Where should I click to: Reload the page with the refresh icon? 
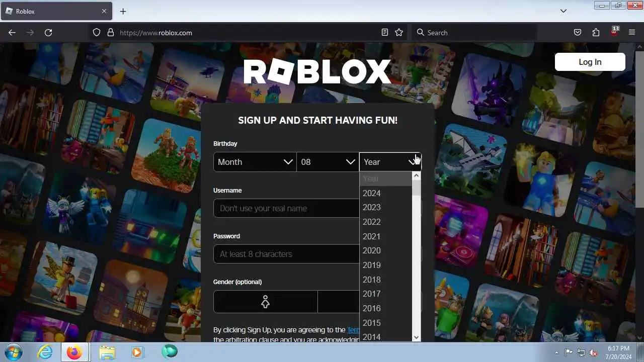click(x=48, y=33)
